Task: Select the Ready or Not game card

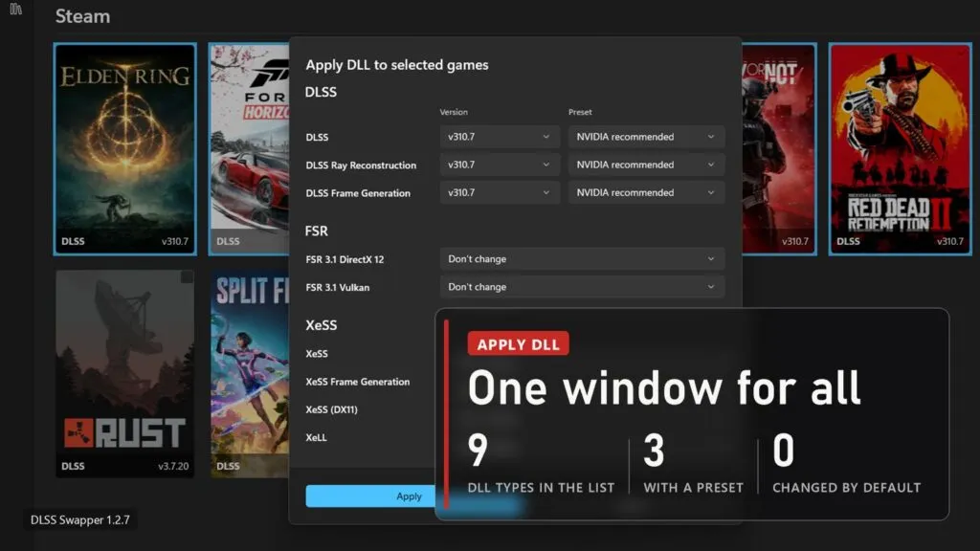Action: (779, 149)
